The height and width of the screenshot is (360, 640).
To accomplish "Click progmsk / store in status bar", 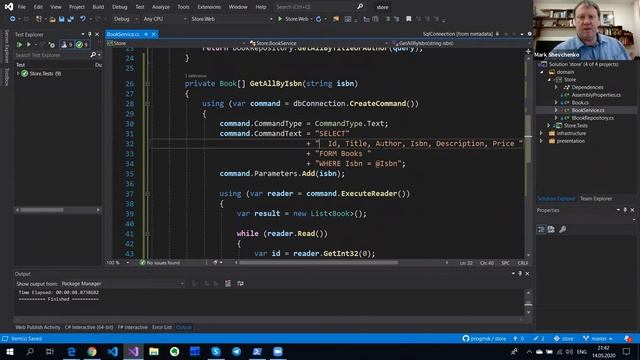I will (484, 338).
